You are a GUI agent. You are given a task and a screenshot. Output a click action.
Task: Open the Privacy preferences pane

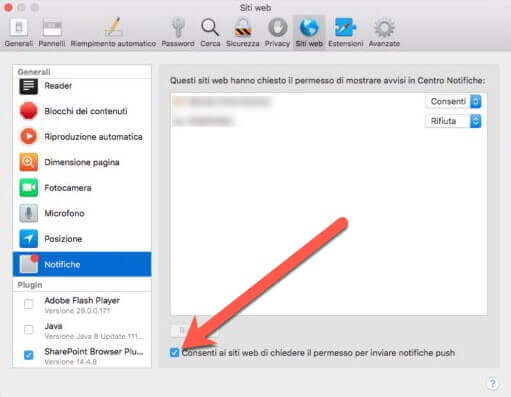coord(277,32)
